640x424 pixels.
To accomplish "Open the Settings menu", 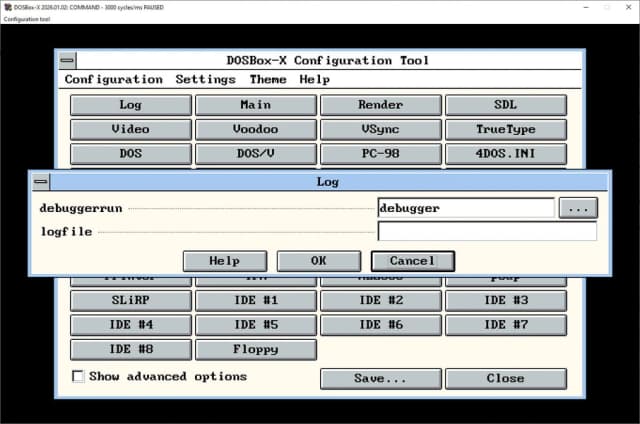I will 206,79.
